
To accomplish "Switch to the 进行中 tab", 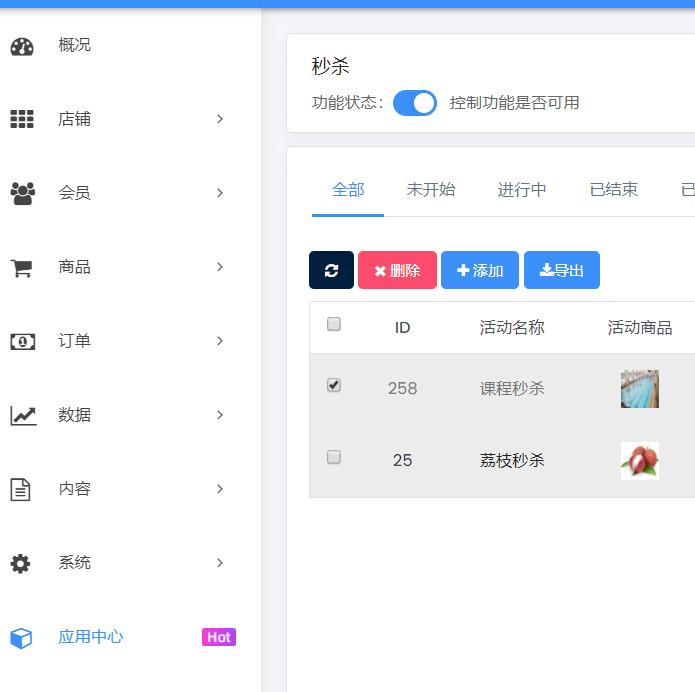I will (x=522, y=190).
